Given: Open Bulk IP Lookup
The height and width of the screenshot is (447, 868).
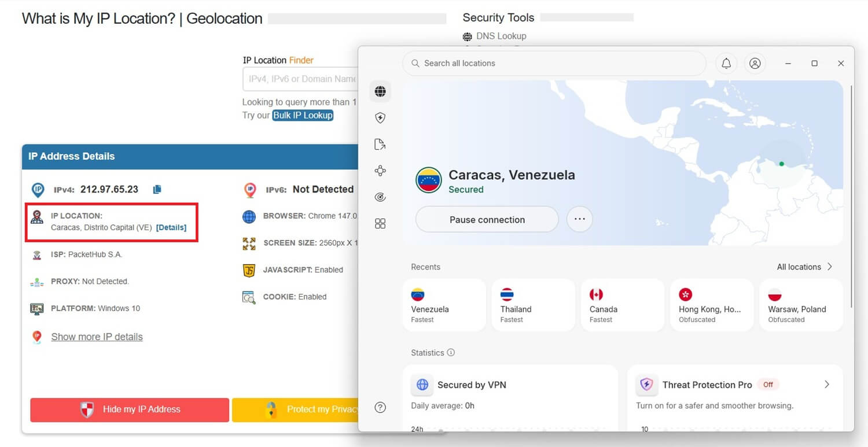Looking at the screenshot, I should coord(303,115).
